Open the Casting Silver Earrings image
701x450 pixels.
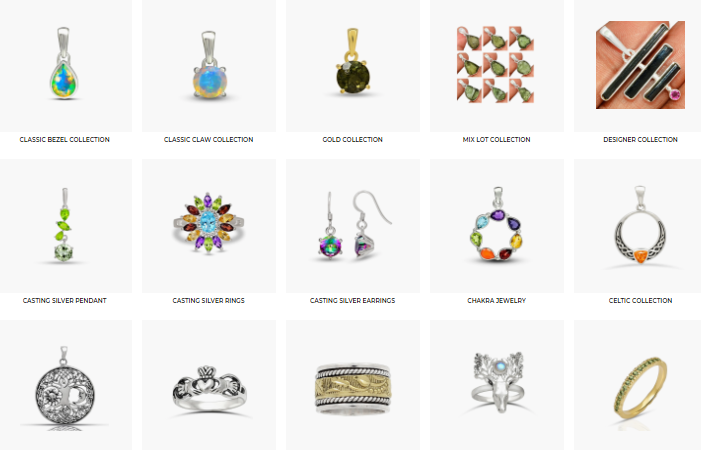click(353, 226)
